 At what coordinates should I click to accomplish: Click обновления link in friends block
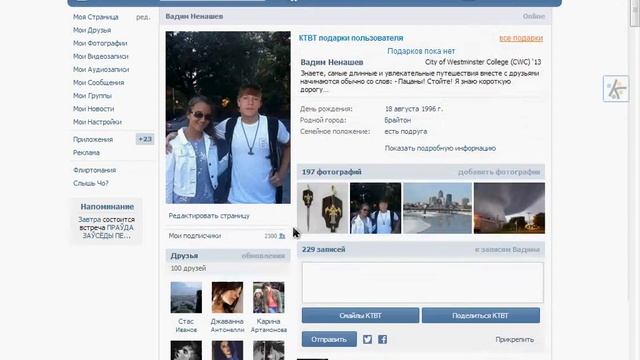point(263,256)
